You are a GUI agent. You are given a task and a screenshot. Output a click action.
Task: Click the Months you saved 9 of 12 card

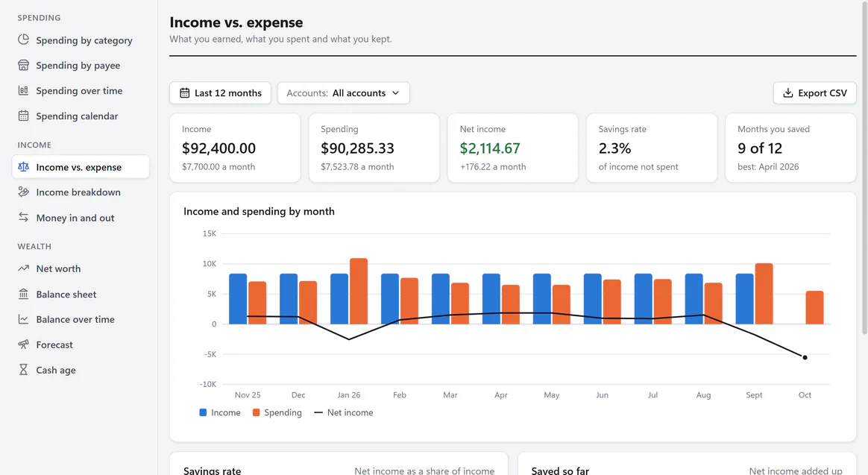tap(790, 148)
